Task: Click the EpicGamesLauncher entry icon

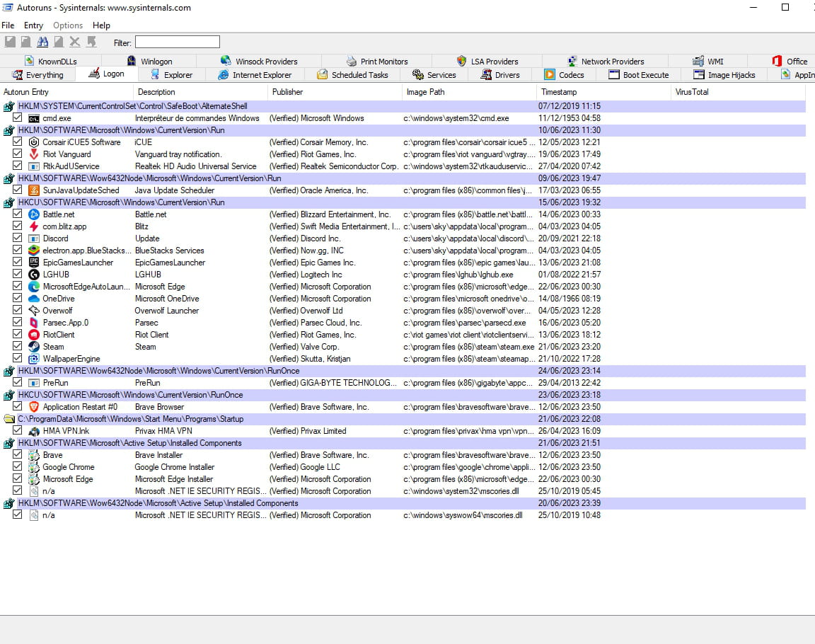Action: [34, 263]
